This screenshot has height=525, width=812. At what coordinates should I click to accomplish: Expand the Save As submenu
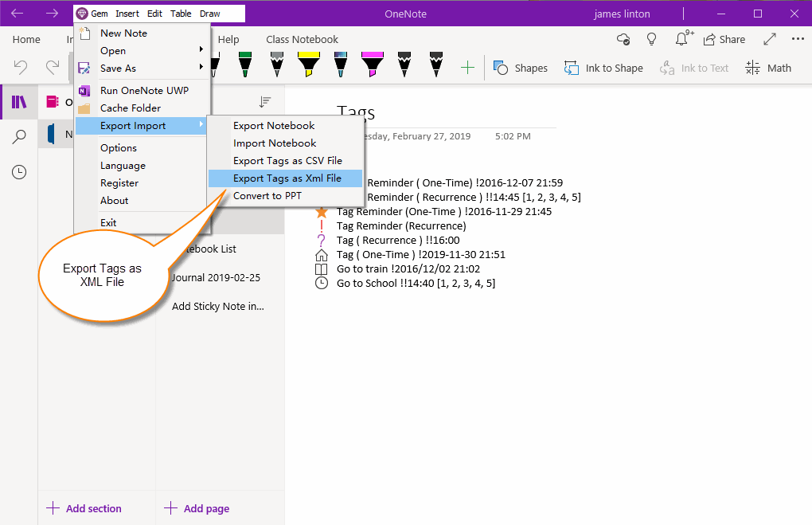click(x=142, y=69)
